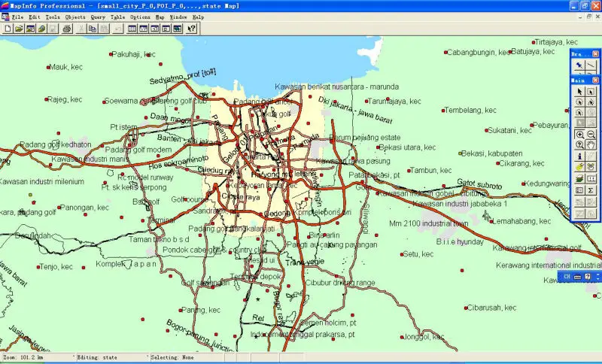Viewport: 602px width, 364px height.
Task: Click the New Table toolbar icon
Action: click(8, 29)
